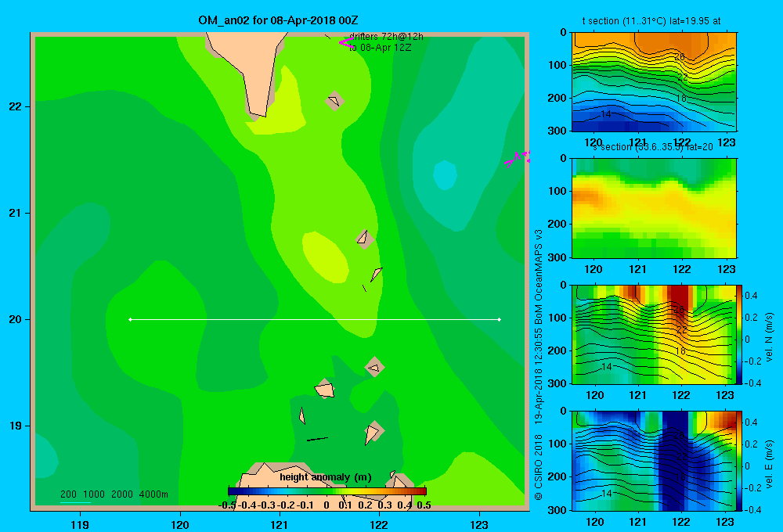This screenshot has width=783, height=532.
Task: Click the "© CSIRO 2018" copyright text
Action: pos(539,467)
